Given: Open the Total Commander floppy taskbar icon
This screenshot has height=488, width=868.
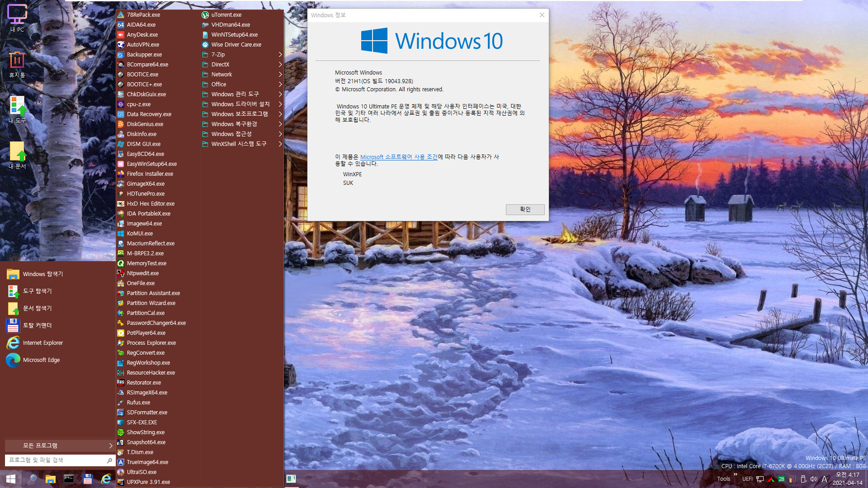Looking at the screenshot, I should click(x=88, y=479).
